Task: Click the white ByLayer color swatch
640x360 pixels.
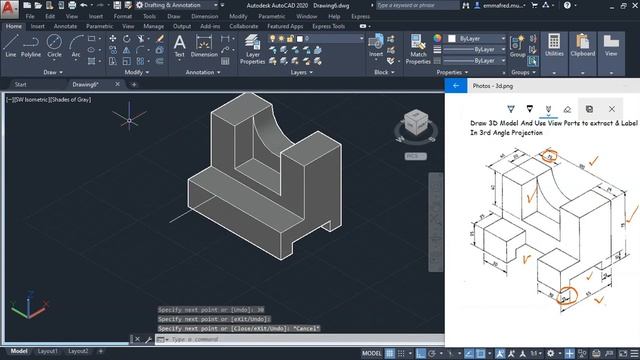Action: pos(451,38)
